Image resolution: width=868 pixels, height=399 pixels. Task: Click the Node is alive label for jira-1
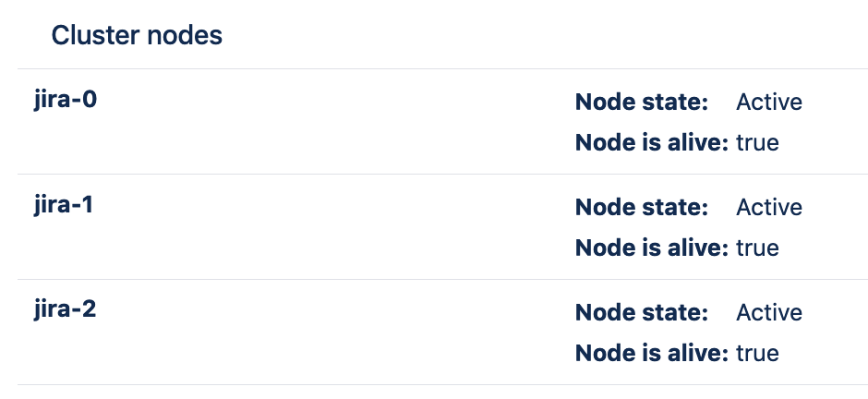coord(652,248)
